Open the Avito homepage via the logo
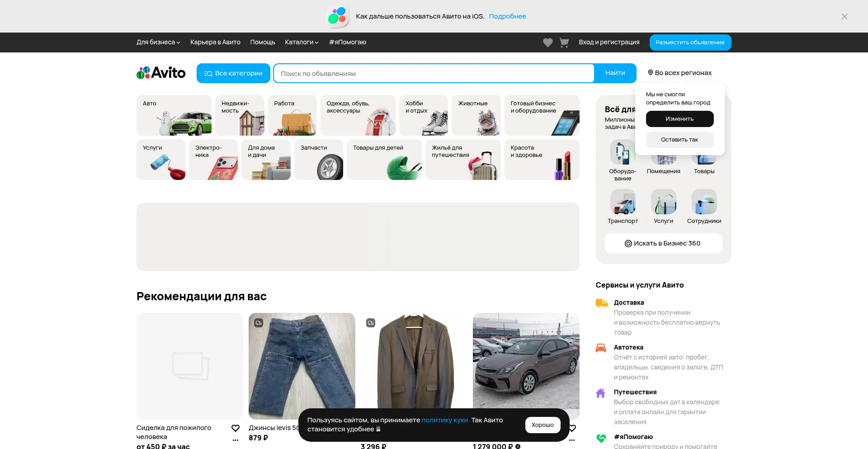The width and height of the screenshot is (868, 449). click(x=160, y=73)
